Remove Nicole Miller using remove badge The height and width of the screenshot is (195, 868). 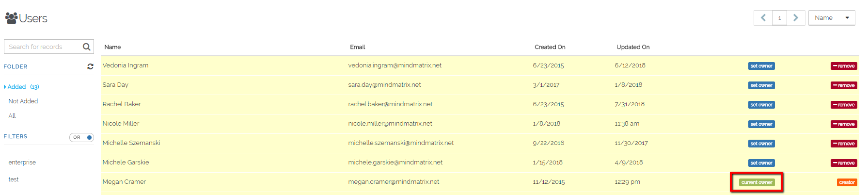pyautogui.click(x=844, y=124)
